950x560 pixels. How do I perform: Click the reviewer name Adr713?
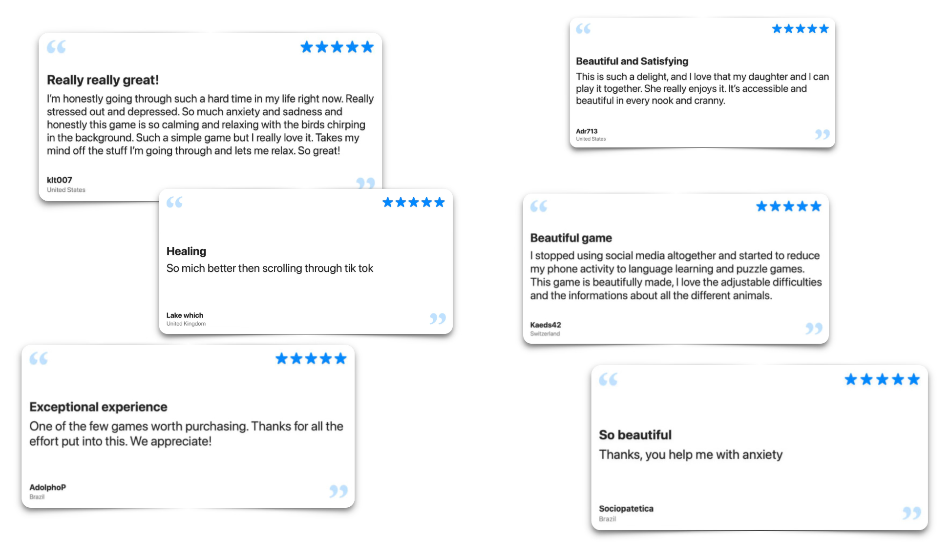pyautogui.click(x=587, y=131)
